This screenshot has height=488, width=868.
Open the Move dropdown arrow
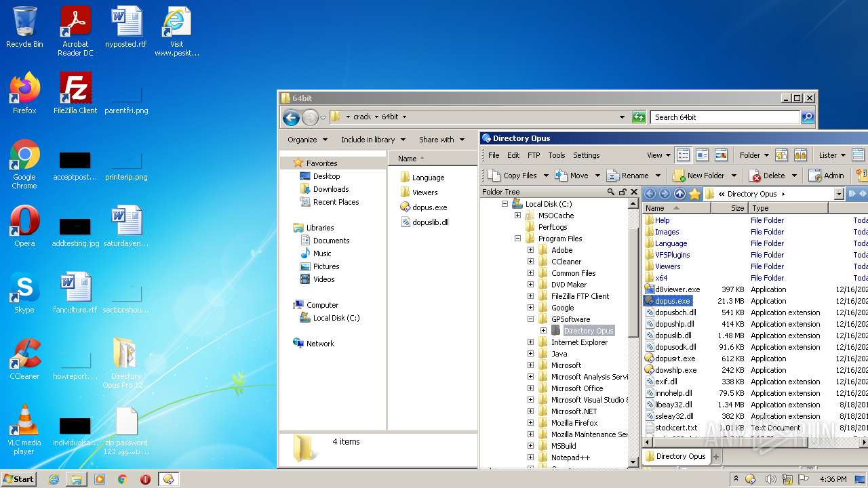[597, 176]
